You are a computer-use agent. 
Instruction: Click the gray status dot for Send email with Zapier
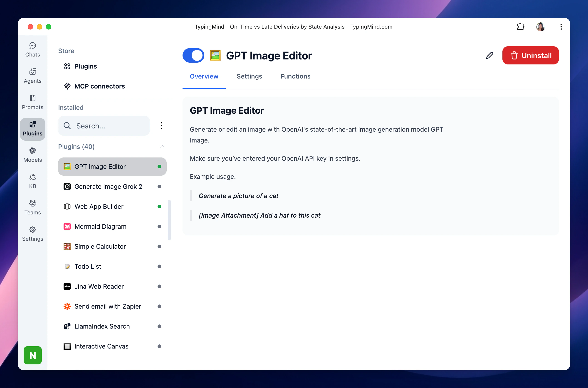159,306
